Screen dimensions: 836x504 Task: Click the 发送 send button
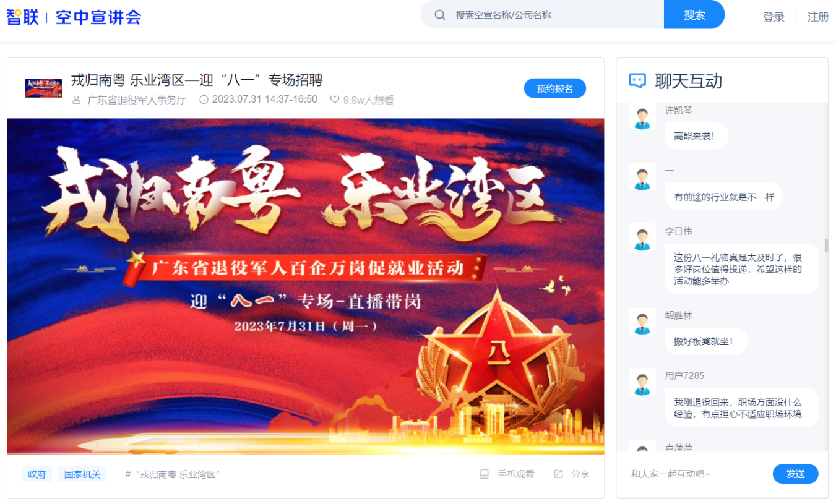tap(796, 474)
